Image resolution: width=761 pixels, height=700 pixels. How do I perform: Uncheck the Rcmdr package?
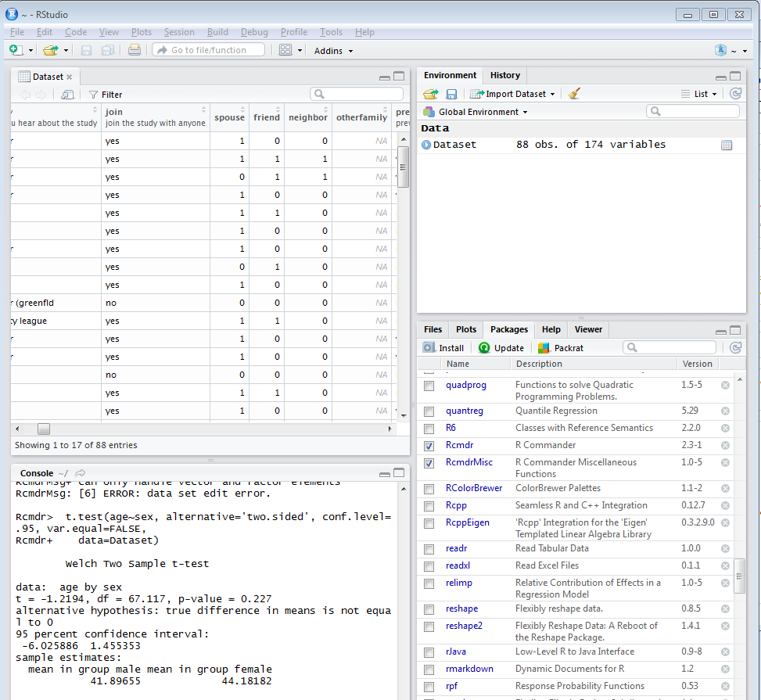(428, 445)
